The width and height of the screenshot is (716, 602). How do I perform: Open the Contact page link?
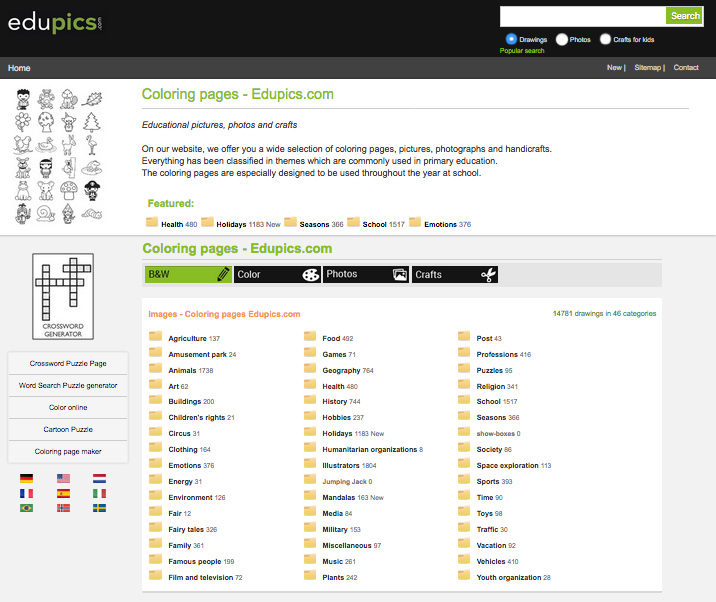(x=686, y=68)
